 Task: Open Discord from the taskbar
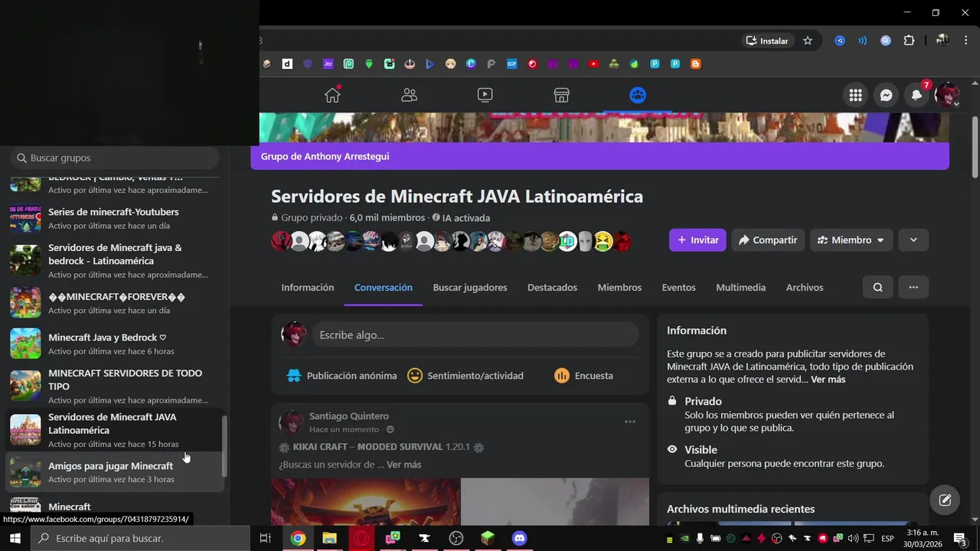519,538
